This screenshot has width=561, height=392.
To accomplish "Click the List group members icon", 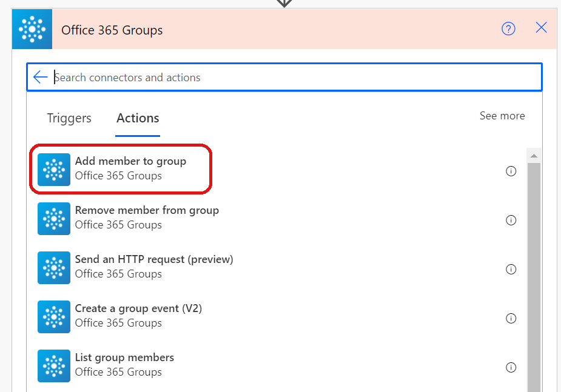I will click(x=54, y=366).
